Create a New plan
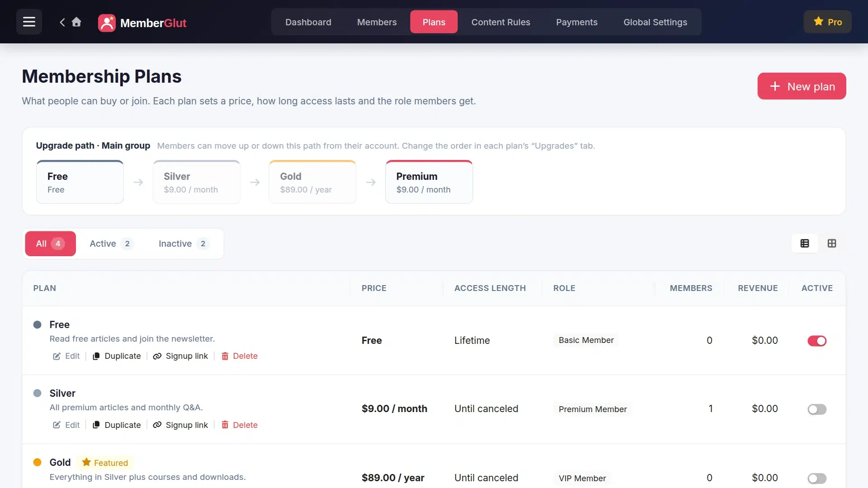Viewport: 868px width, 488px height. [802, 86]
